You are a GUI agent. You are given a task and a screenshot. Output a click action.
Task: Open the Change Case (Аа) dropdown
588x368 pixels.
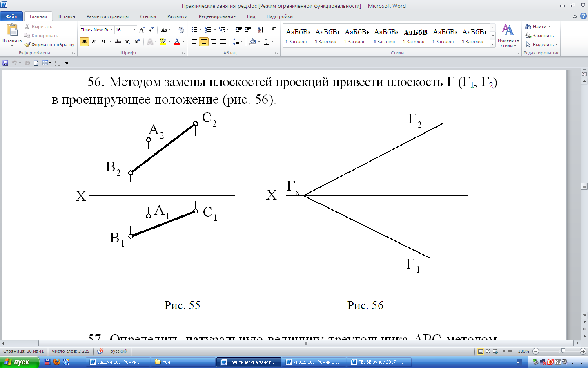165,30
